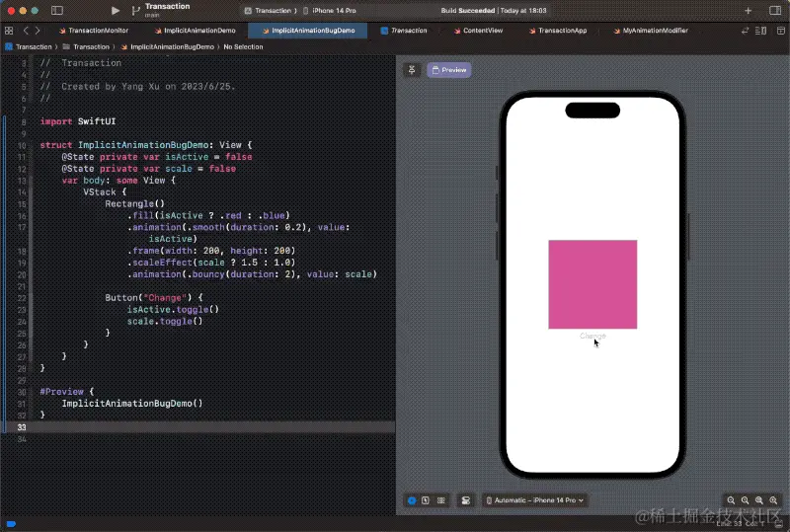Screen dimensions: 790x532
Task: Click line number 33 in gutter
Action: tap(22, 427)
